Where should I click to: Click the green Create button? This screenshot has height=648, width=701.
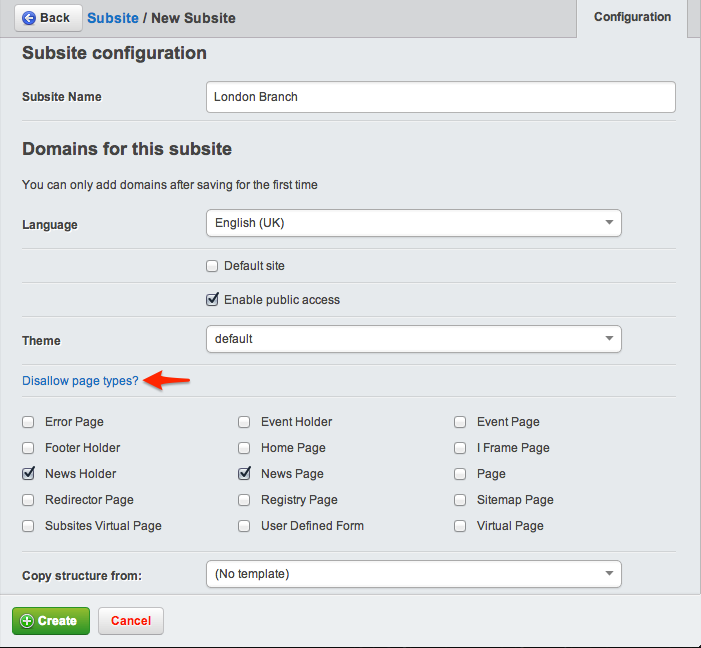[x=51, y=621]
